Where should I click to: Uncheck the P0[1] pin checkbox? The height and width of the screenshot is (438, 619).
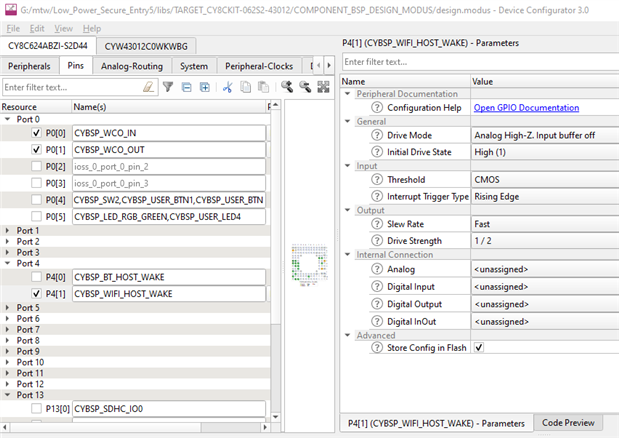(36, 149)
